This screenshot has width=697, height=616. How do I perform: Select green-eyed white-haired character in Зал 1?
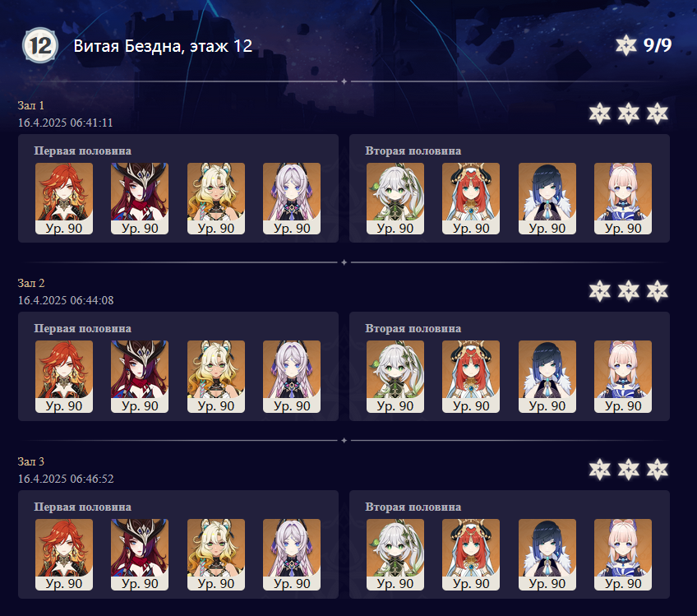coord(395,198)
